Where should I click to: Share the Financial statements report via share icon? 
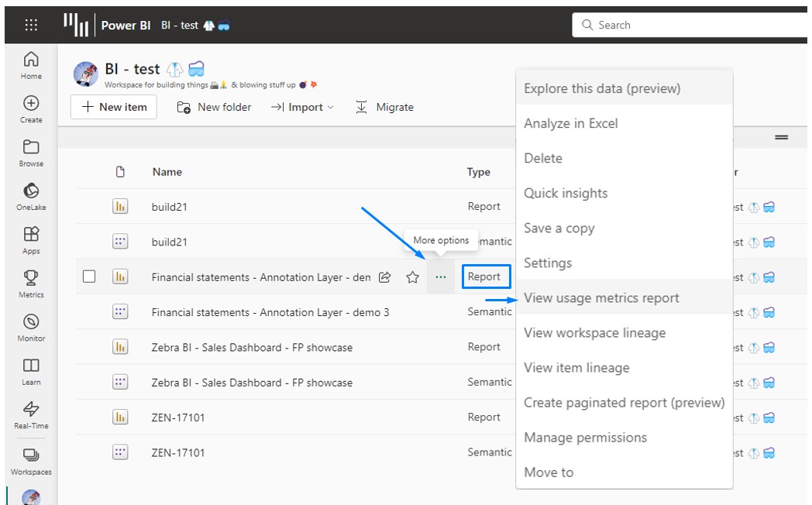coord(384,277)
